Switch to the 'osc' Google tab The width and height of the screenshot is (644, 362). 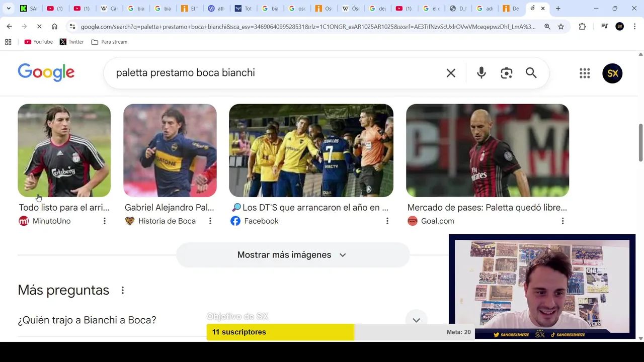pyautogui.click(x=298, y=9)
